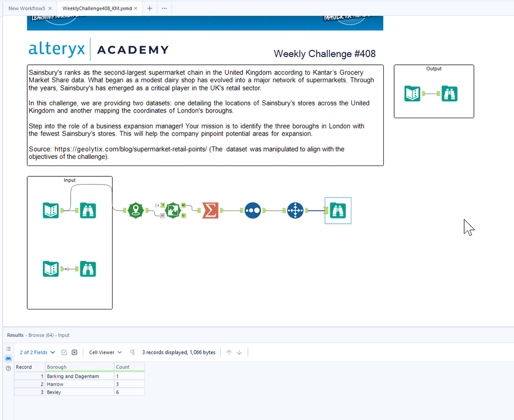Switch to WeeklyChallenge408_KM.yxmd tab
Screen dimensions: 514x420
point(97,8)
